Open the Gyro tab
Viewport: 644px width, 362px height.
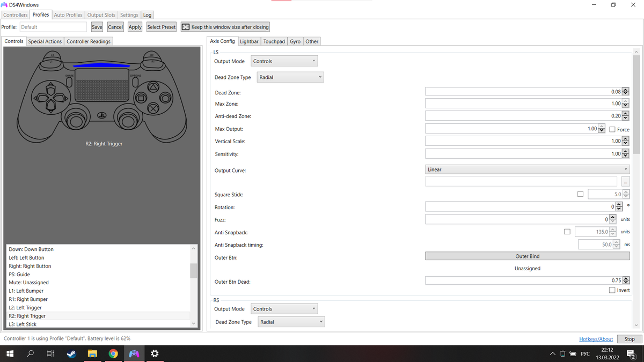pyautogui.click(x=295, y=41)
